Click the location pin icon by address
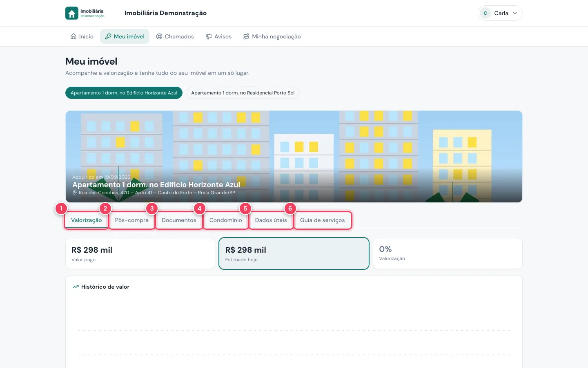This screenshot has height=368, width=588. (75, 193)
